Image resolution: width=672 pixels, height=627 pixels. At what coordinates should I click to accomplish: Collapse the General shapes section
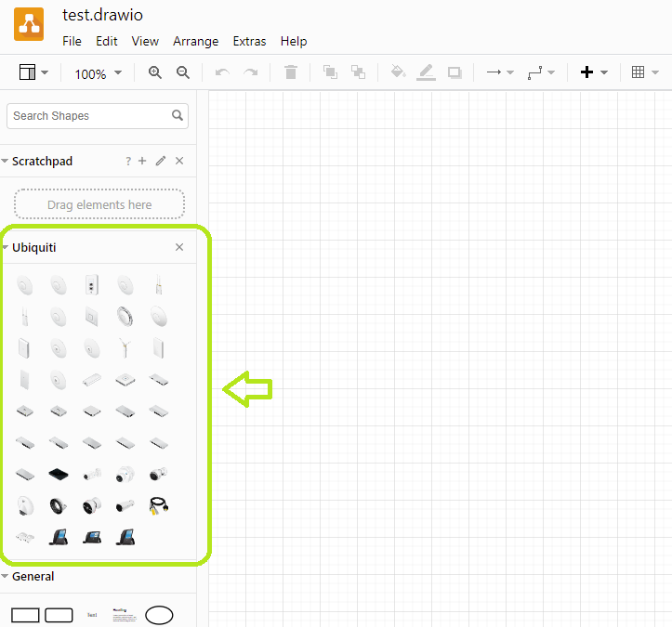point(6,576)
